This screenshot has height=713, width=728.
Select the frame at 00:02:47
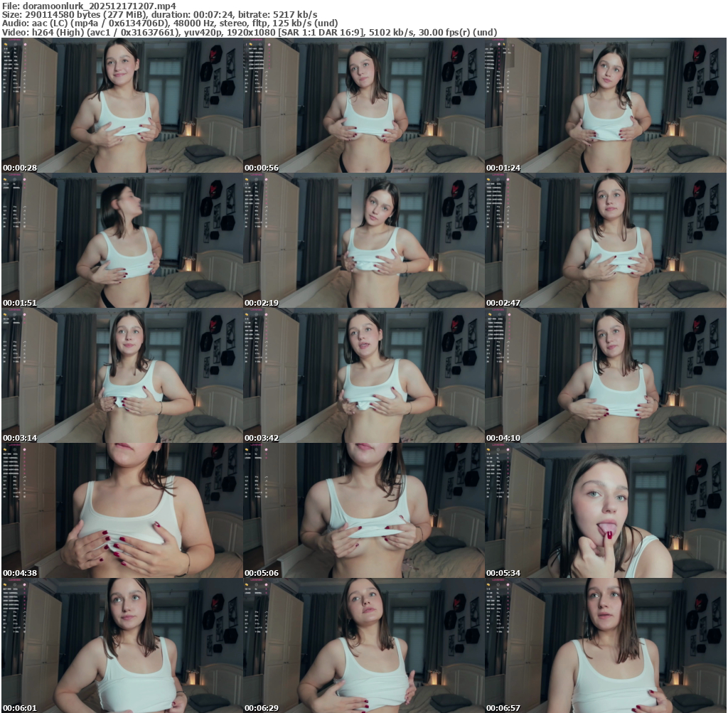[605, 241]
